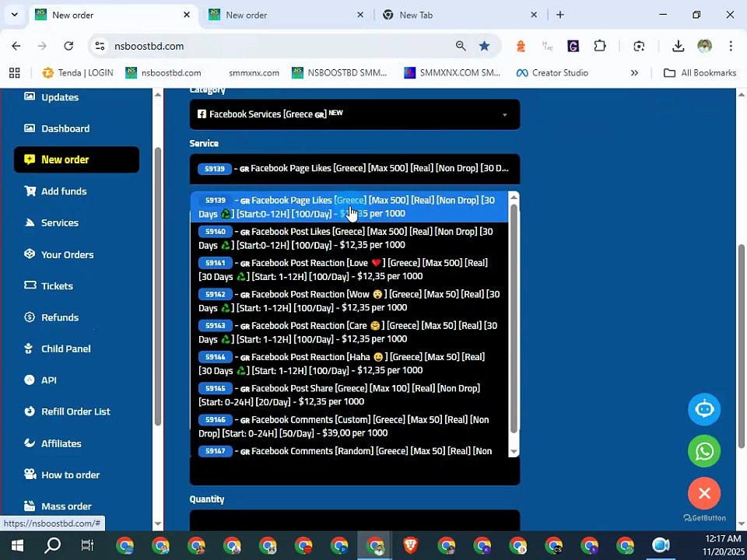Click the Affiliates icon
Screen dimensions: 747x560
click(x=30, y=443)
